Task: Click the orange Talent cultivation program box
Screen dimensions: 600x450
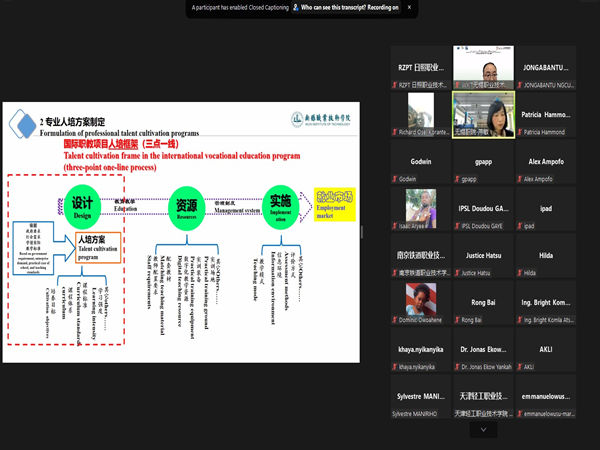Action: 97,247
